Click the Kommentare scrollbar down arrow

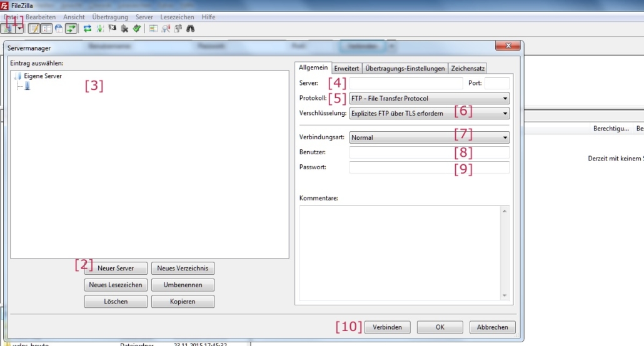(x=505, y=296)
